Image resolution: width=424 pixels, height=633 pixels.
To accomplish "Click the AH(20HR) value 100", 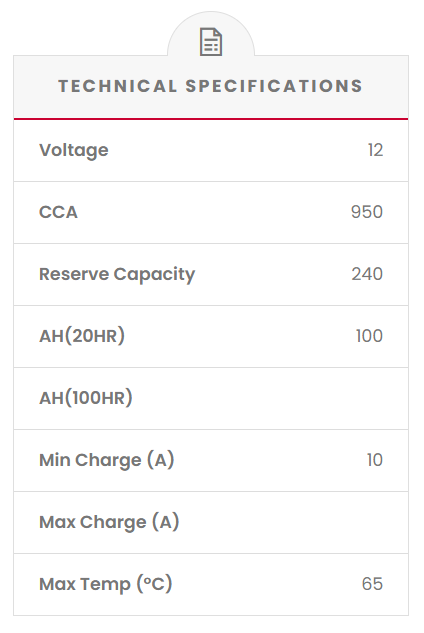I will click(x=369, y=336).
